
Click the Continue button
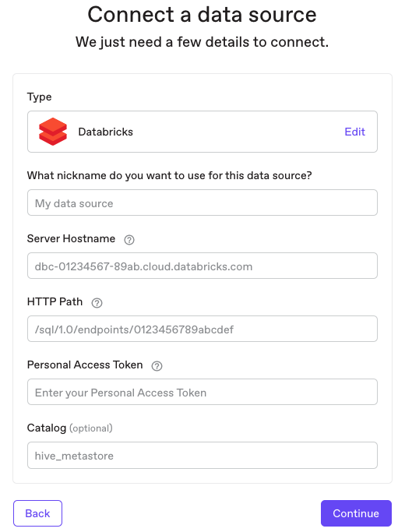[356, 513]
